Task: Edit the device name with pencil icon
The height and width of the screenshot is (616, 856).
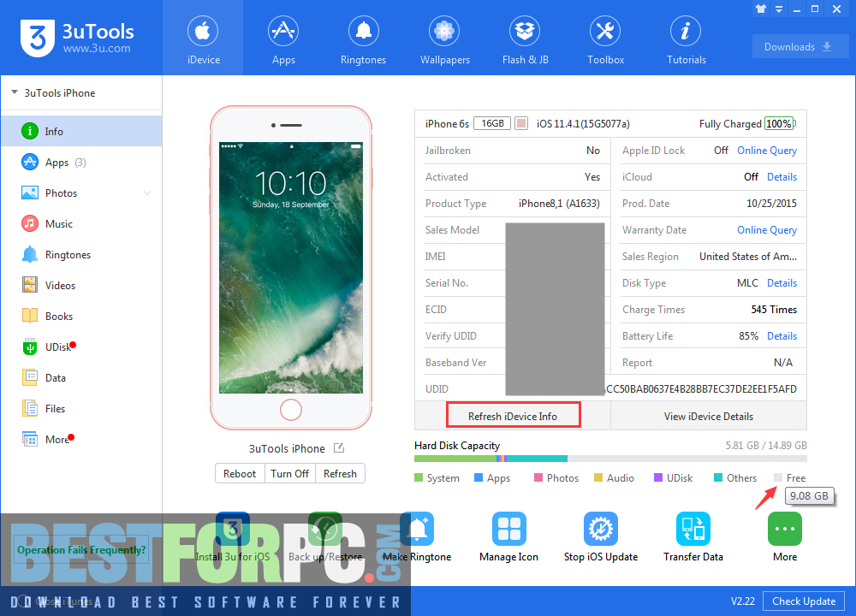Action: pyautogui.click(x=339, y=448)
